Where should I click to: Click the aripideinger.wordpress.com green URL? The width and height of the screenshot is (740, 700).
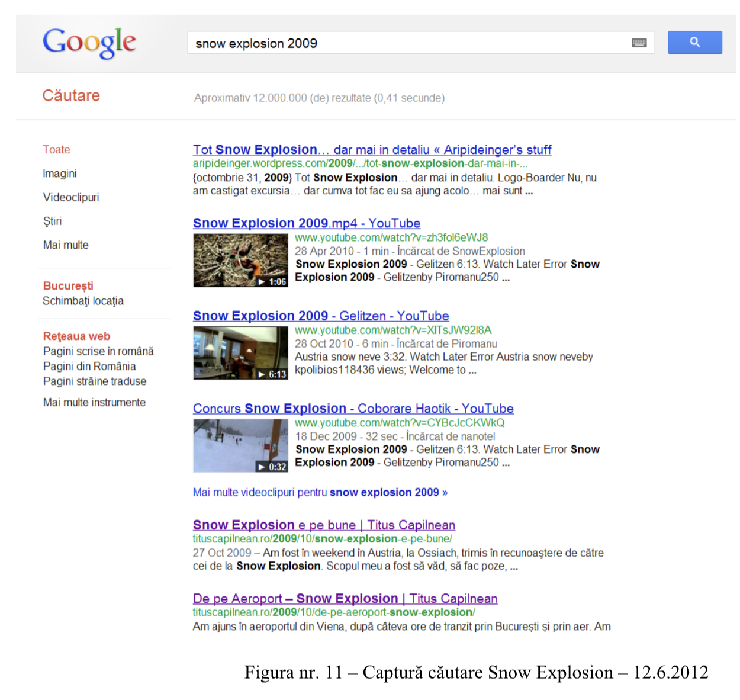(x=360, y=163)
